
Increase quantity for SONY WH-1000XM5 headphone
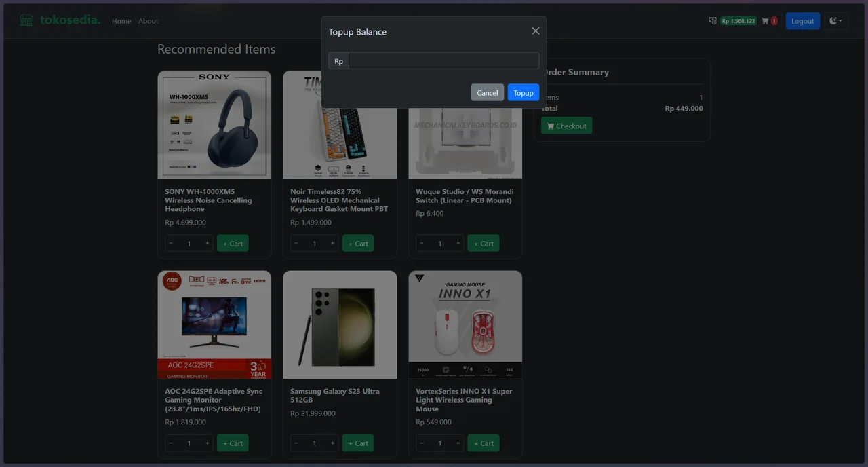[x=208, y=244]
